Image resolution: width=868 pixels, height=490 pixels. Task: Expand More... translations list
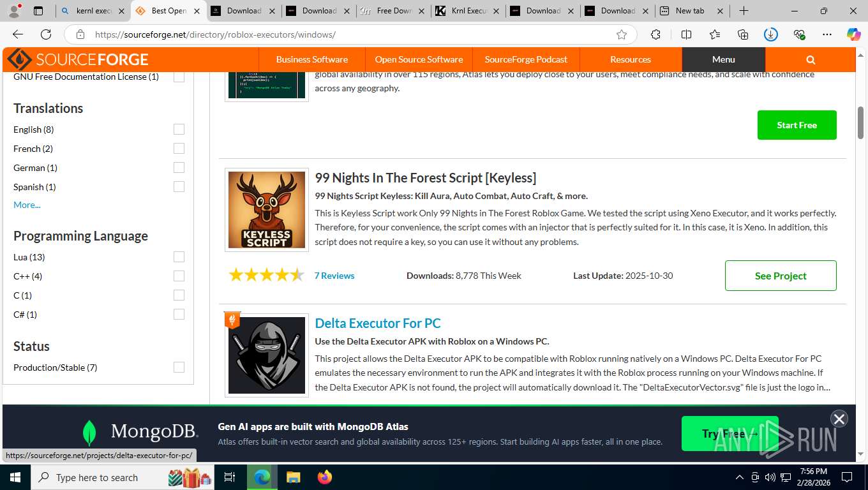click(27, 205)
